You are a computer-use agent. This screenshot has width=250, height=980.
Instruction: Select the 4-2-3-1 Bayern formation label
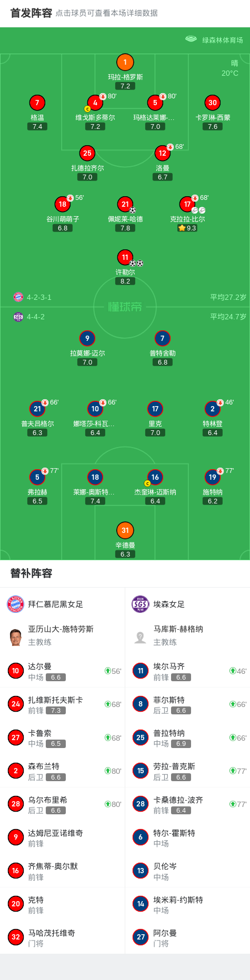(39, 297)
